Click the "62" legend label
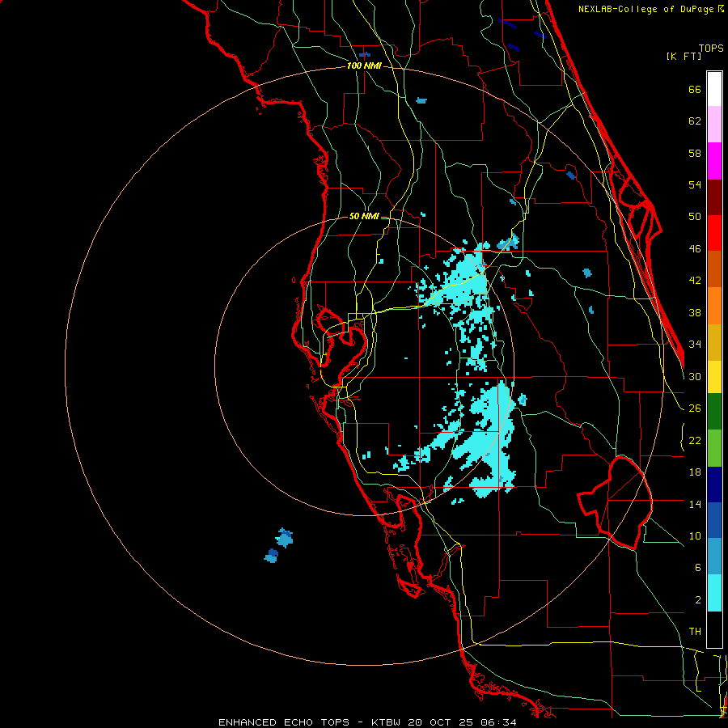 (695, 121)
